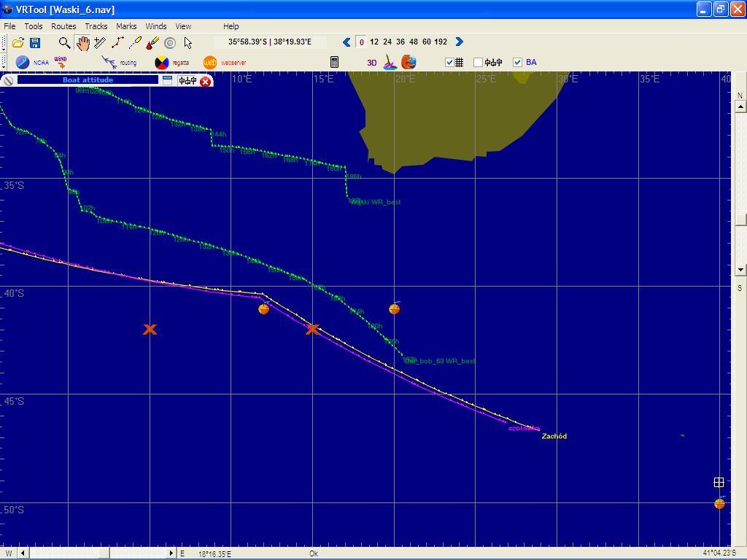This screenshot has height=560, width=747.
Task: Select the route drawing tool
Action: (x=117, y=43)
